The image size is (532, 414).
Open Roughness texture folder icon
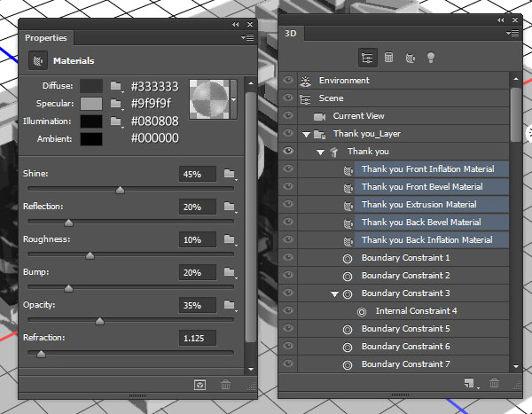pos(231,240)
